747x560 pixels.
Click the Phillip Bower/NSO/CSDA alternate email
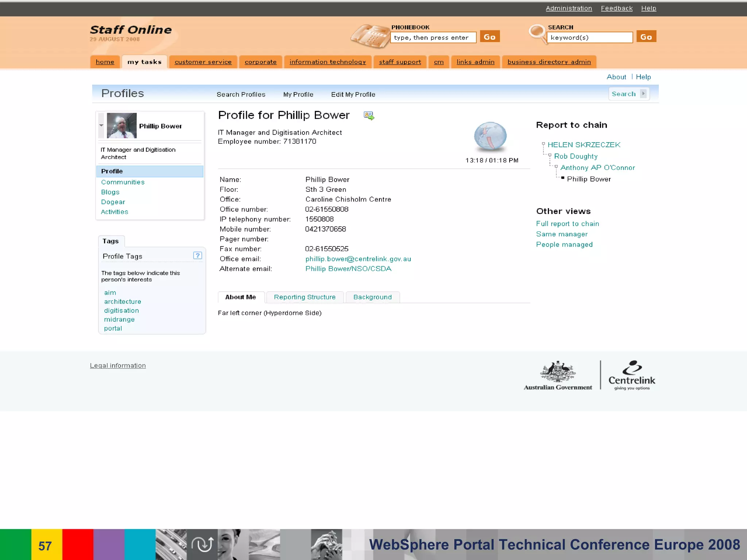pos(348,269)
